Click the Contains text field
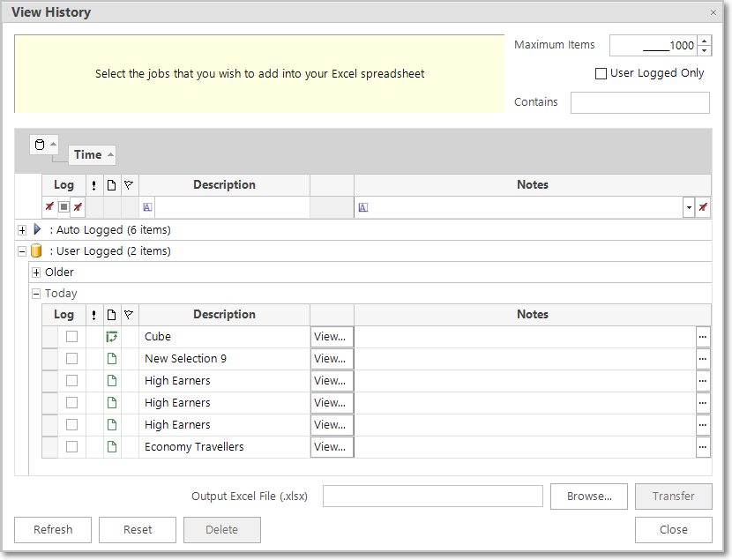 click(x=640, y=102)
